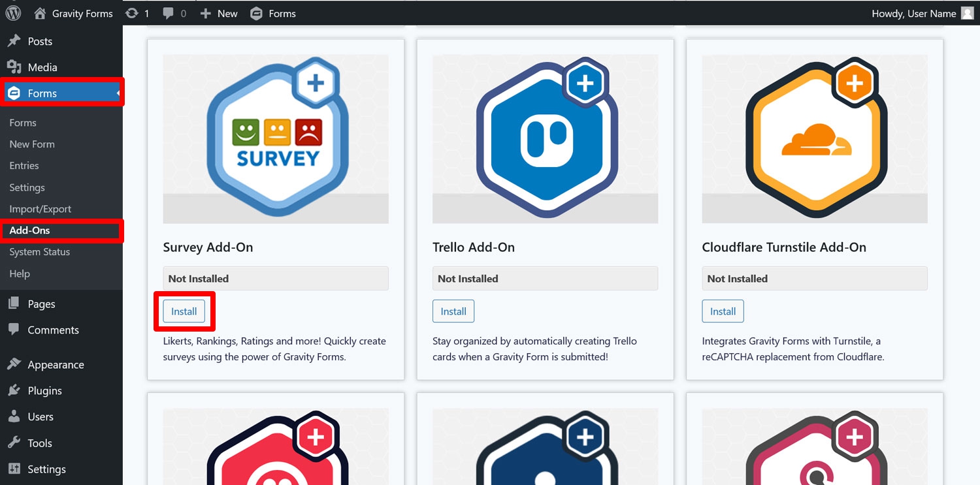This screenshot has height=485, width=980.
Task: Click the Survey Add-On description text
Action: 274,349
